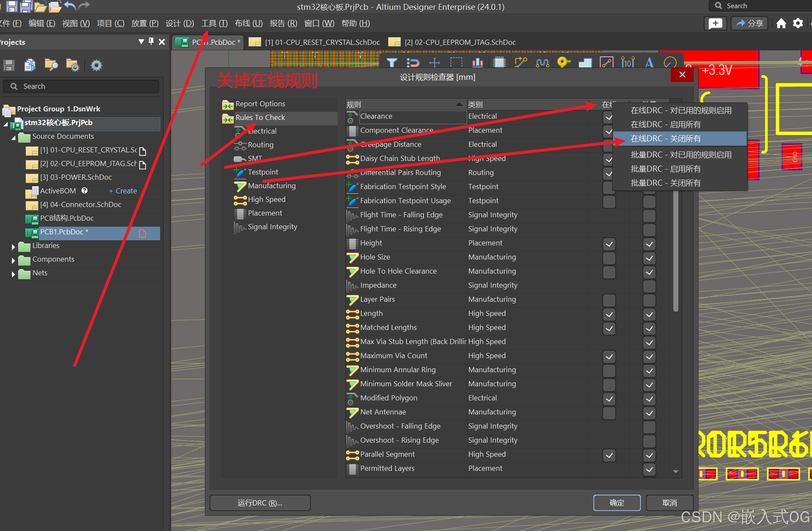Toggle batch DRC checkbox for Net Antennae
This screenshot has width=812, height=531.
tap(649, 413)
